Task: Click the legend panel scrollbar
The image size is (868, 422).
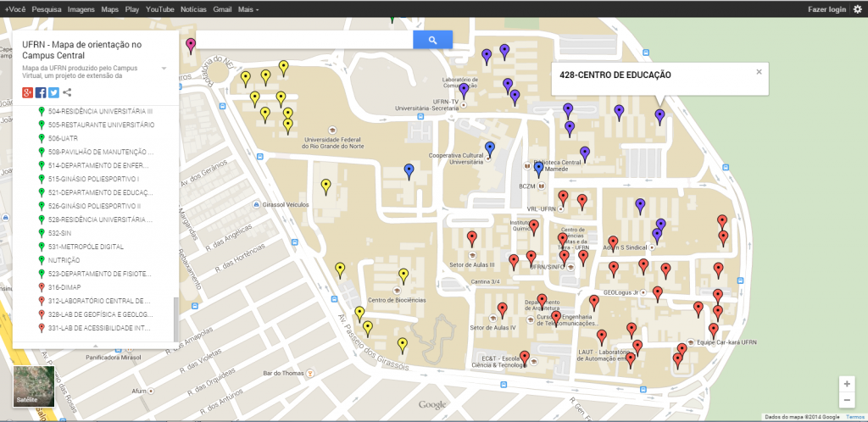Action: coord(176,314)
